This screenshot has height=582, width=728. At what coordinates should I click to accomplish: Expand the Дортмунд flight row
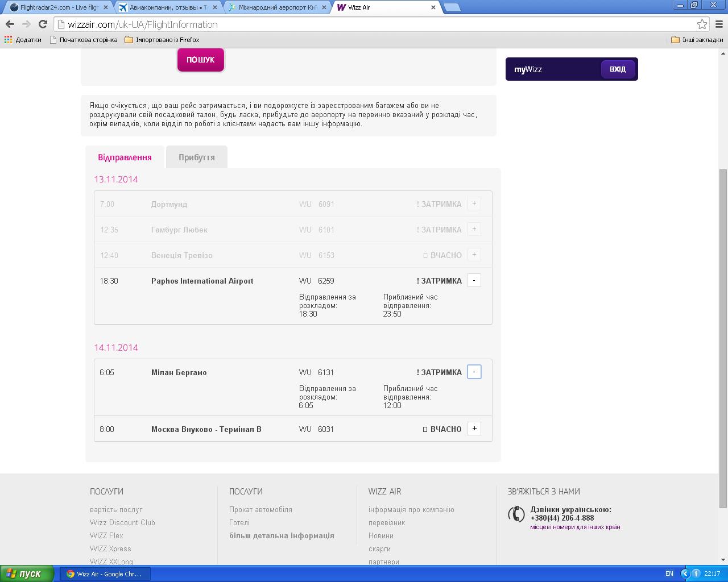click(x=474, y=203)
